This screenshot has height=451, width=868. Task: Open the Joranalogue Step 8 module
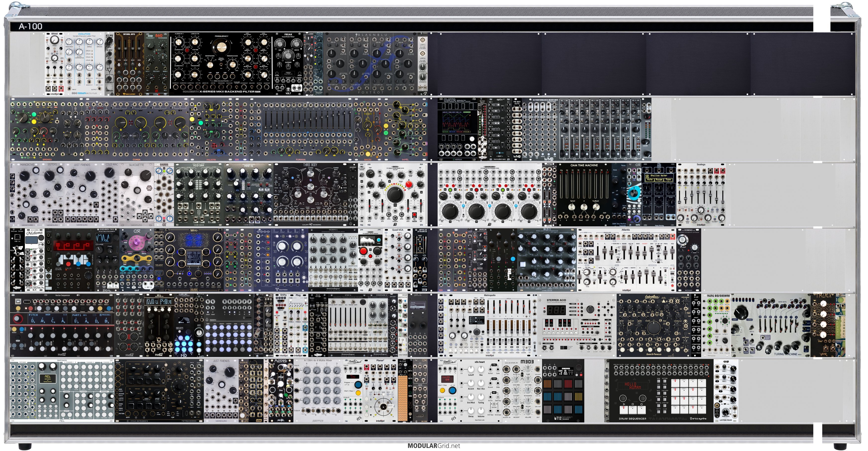tap(348, 325)
